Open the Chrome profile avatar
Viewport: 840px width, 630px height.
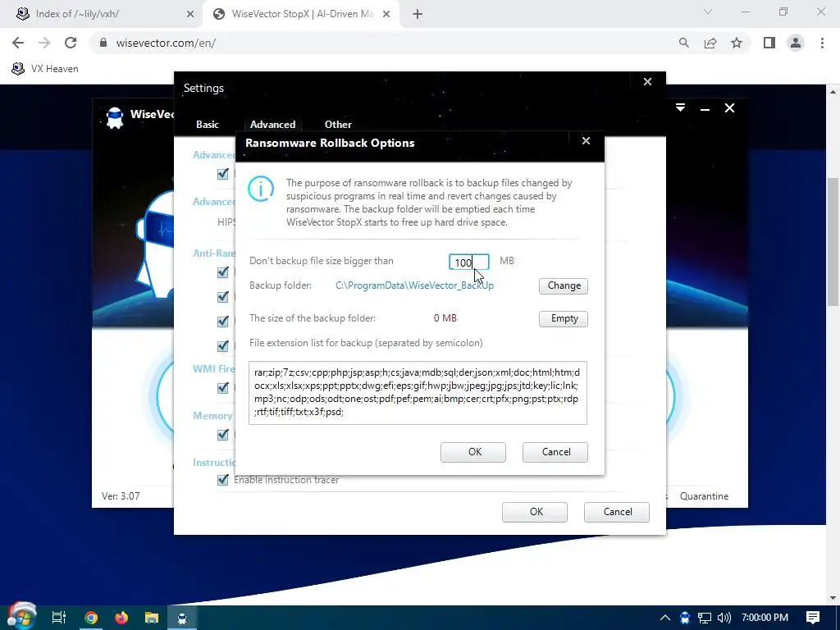[796, 43]
